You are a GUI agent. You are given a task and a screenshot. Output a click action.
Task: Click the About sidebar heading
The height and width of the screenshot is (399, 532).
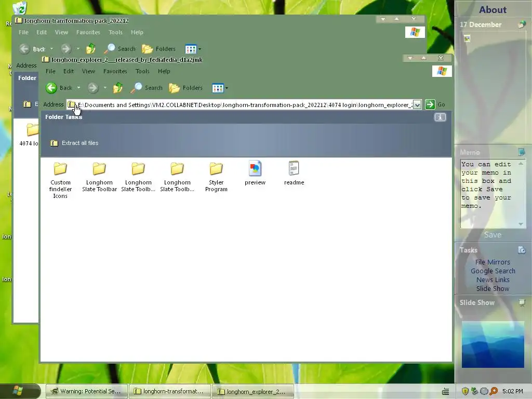click(x=493, y=9)
